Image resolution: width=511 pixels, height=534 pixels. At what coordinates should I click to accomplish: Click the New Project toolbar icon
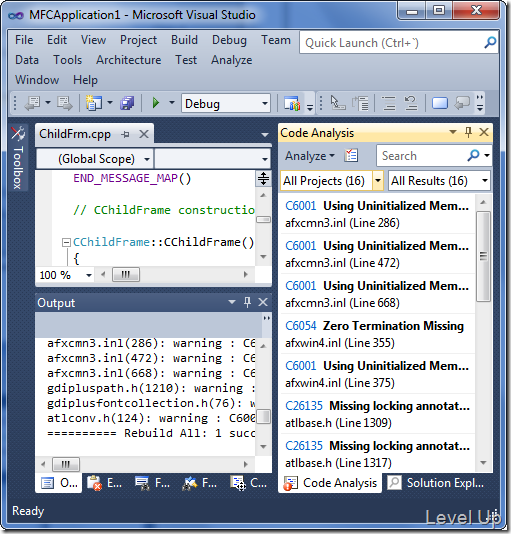[94, 103]
